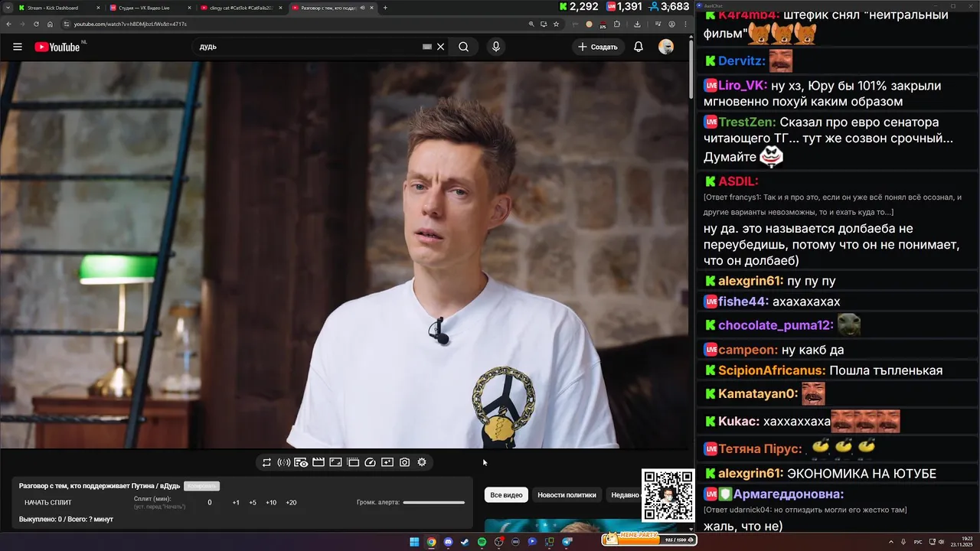Click the clapperboard icon under the player
Viewport: 980px width, 551px height.
(x=318, y=462)
